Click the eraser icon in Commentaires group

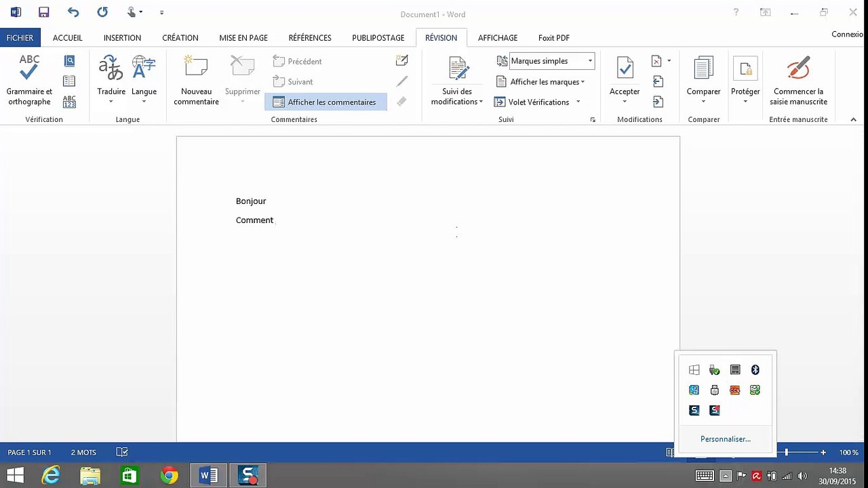(x=402, y=102)
